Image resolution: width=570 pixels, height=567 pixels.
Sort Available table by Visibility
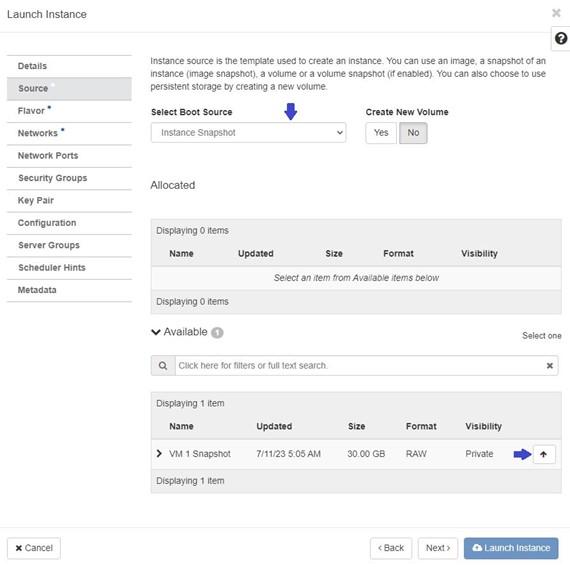pyautogui.click(x=483, y=426)
